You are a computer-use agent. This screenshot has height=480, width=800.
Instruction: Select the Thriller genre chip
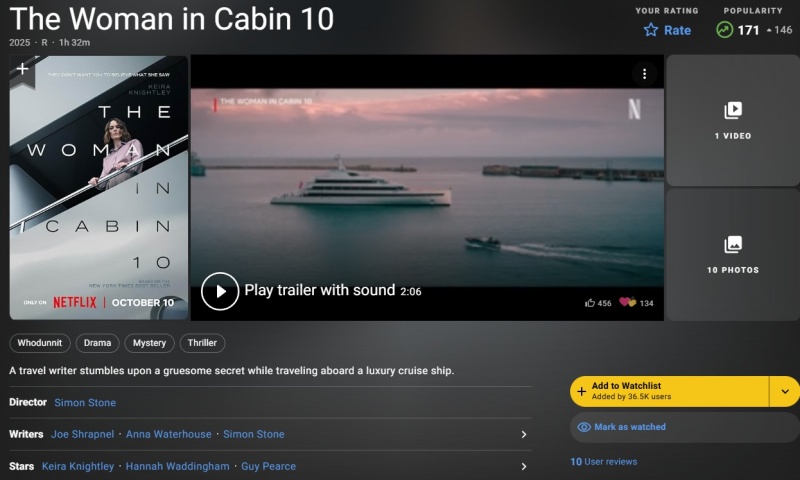click(202, 343)
